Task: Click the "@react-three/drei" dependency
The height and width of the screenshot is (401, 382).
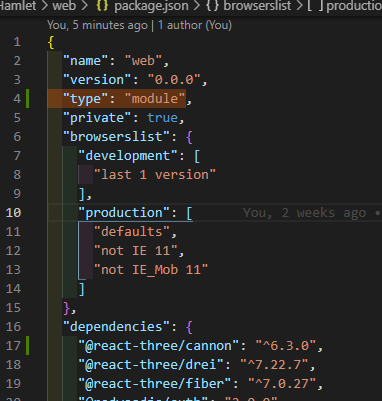Action: pyautogui.click(x=151, y=365)
